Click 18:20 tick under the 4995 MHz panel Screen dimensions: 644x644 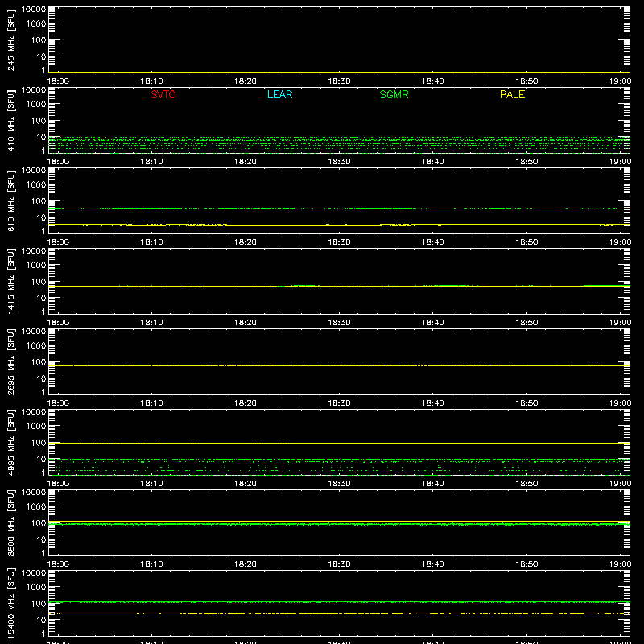tap(246, 484)
